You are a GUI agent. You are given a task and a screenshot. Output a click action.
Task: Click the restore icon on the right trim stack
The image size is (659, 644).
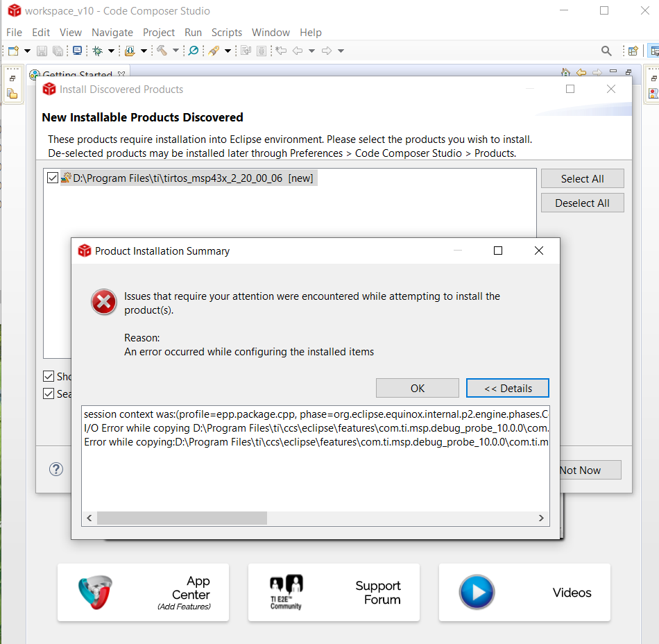coord(654,78)
